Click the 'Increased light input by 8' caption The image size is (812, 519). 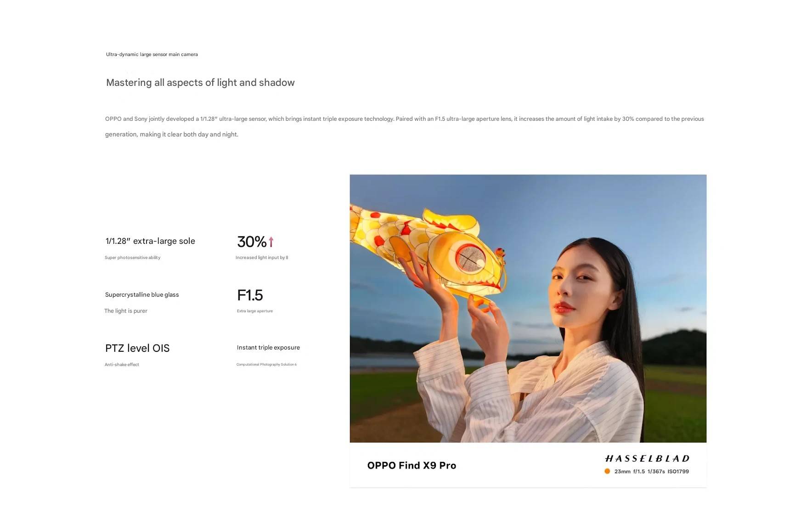pyautogui.click(x=262, y=258)
